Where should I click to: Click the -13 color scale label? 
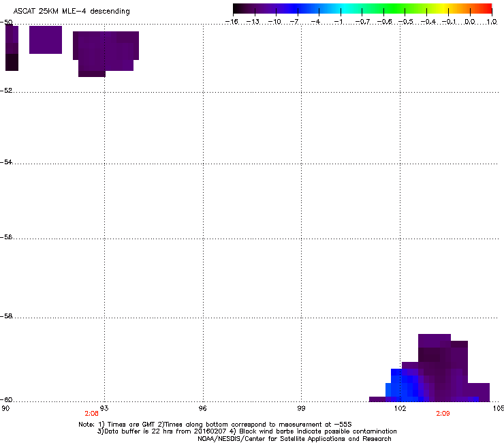click(x=253, y=22)
